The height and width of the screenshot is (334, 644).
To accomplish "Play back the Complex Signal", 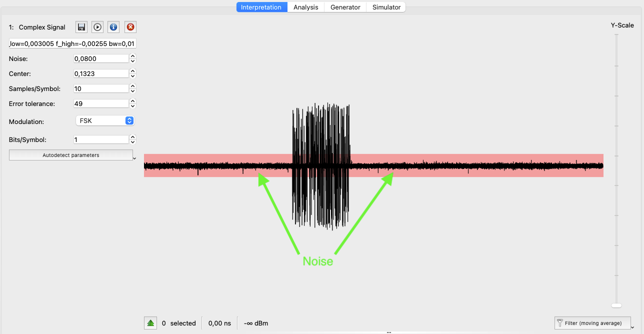I will click(97, 27).
